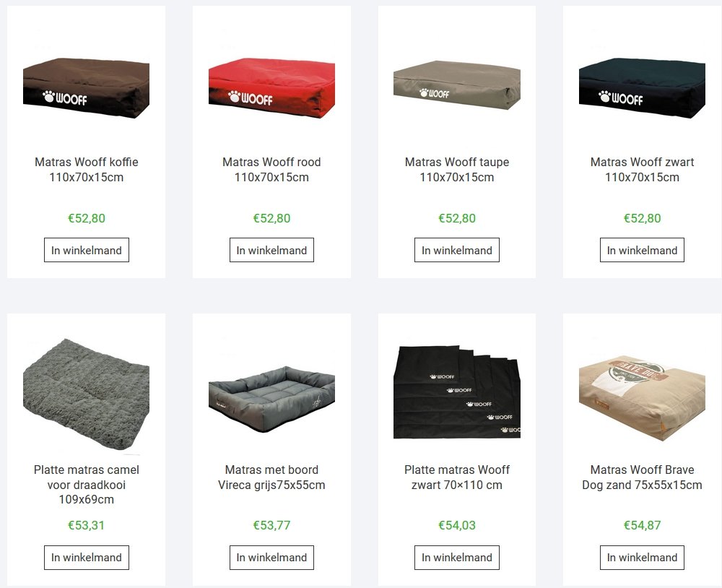The image size is (722, 588).
Task: Add Matras Wooff koffie to winkelmand
Action: coord(87,250)
